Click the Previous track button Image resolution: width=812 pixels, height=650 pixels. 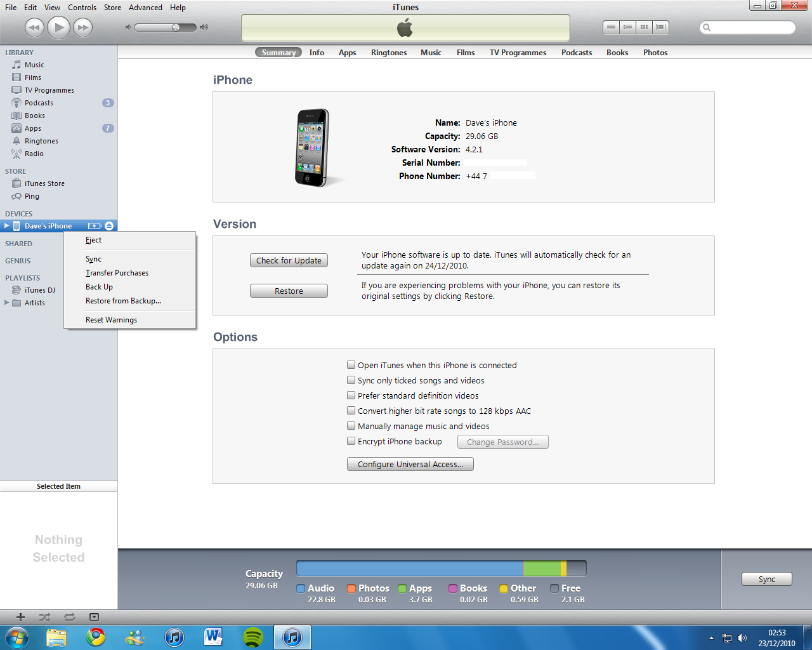pyautogui.click(x=35, y=27)
